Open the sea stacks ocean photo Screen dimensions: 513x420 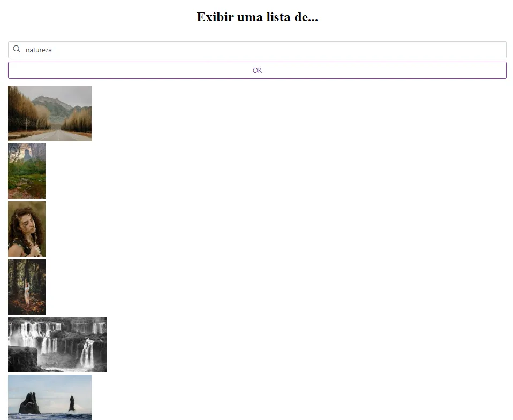click(x=50, y=398)
